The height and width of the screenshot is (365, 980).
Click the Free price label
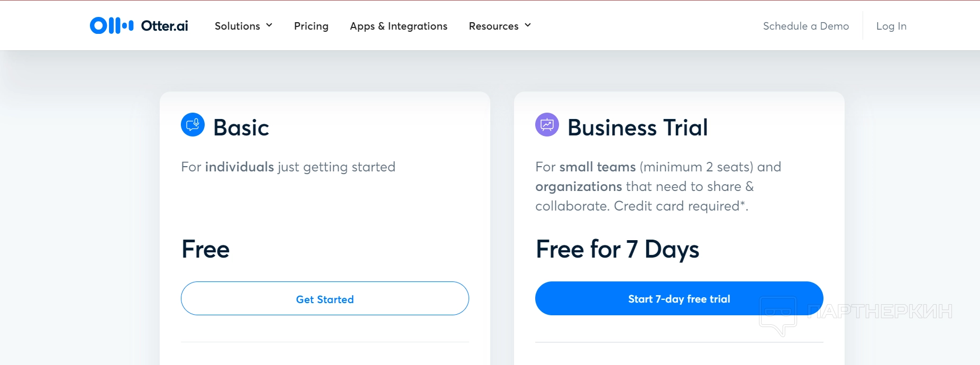click(206, 249)
